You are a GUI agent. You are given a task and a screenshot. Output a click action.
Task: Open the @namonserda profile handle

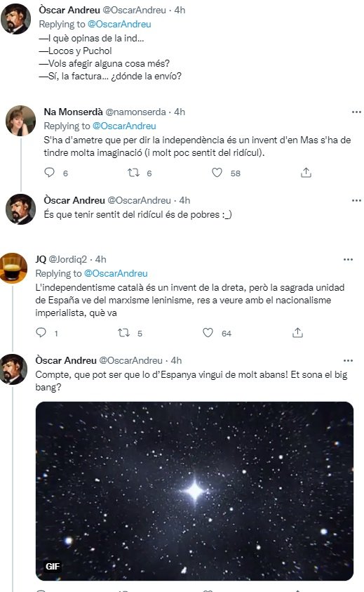135,112
